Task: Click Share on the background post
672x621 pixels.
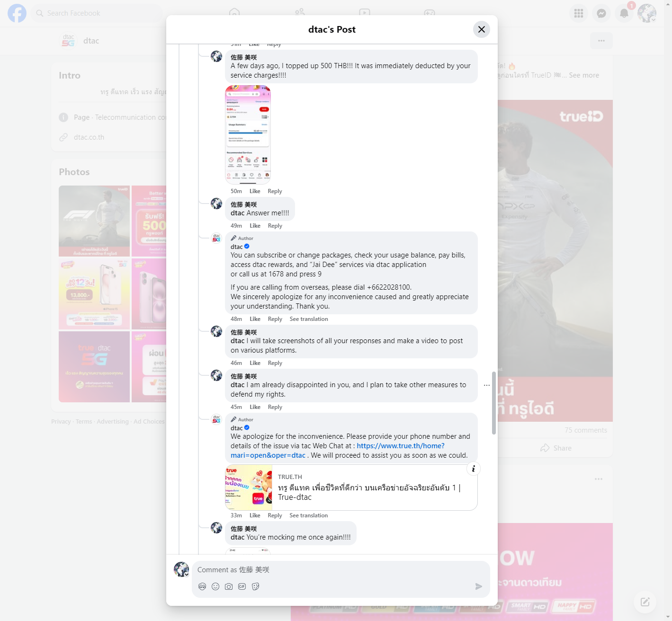Action: pyautogui.click(x=556, y=448)
